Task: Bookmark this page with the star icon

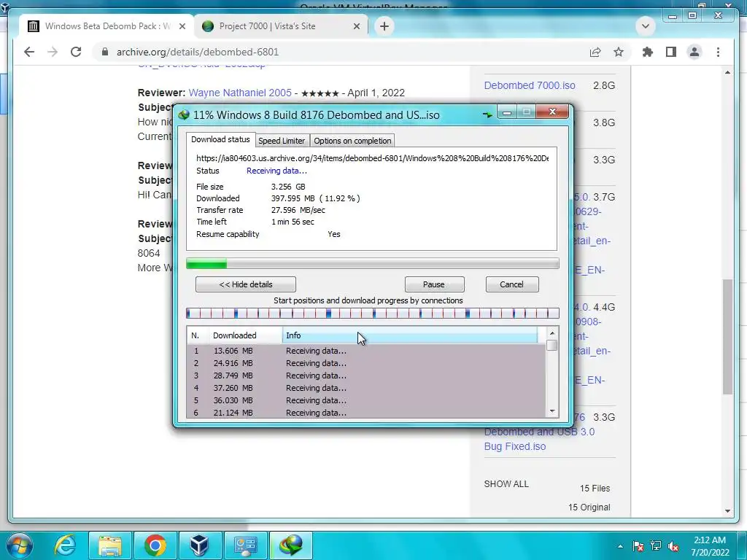Action: 619,52
